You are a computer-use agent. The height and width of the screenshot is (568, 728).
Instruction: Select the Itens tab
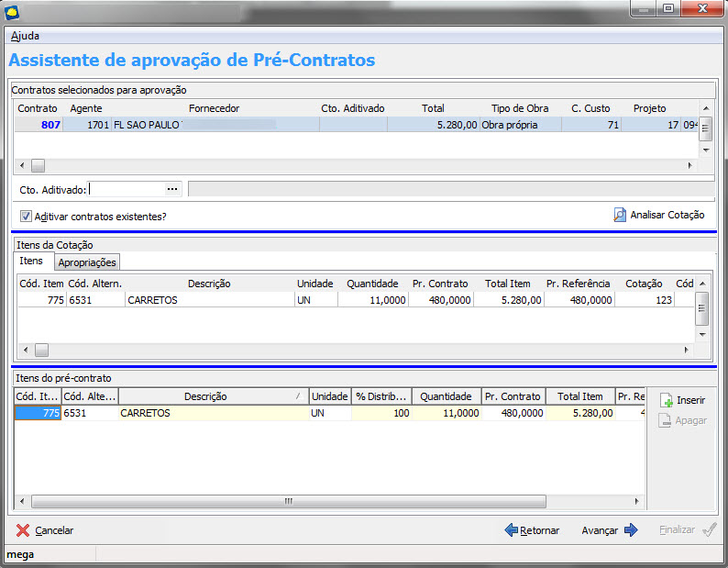(31, 262)
